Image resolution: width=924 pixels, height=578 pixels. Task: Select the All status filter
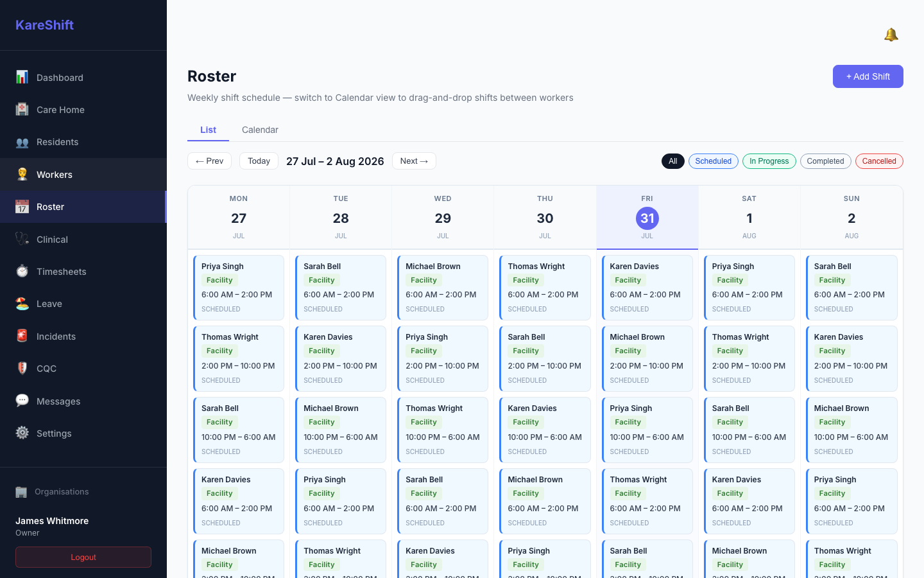672,161
